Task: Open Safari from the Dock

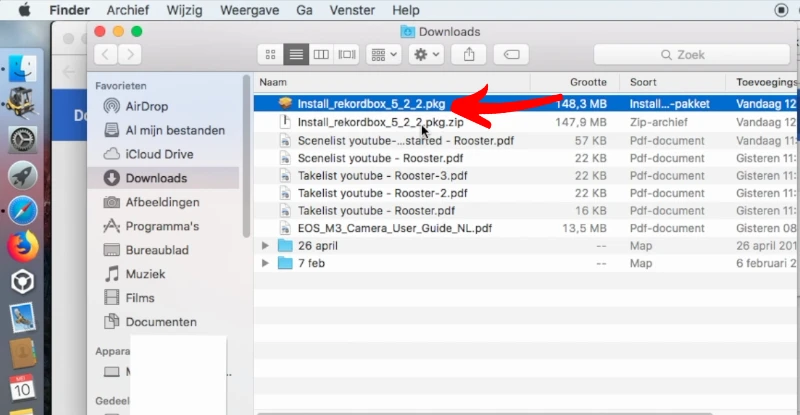Action: click(22, 210)
